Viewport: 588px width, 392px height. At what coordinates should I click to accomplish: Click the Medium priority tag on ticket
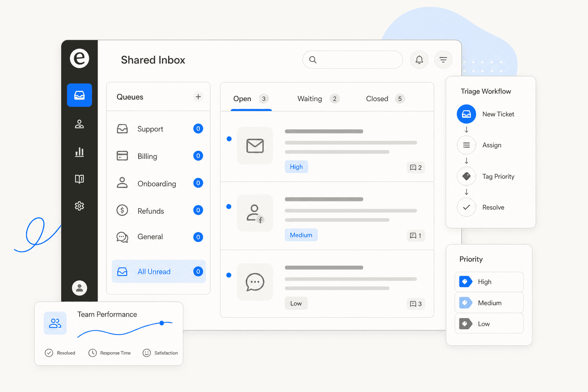301,235
